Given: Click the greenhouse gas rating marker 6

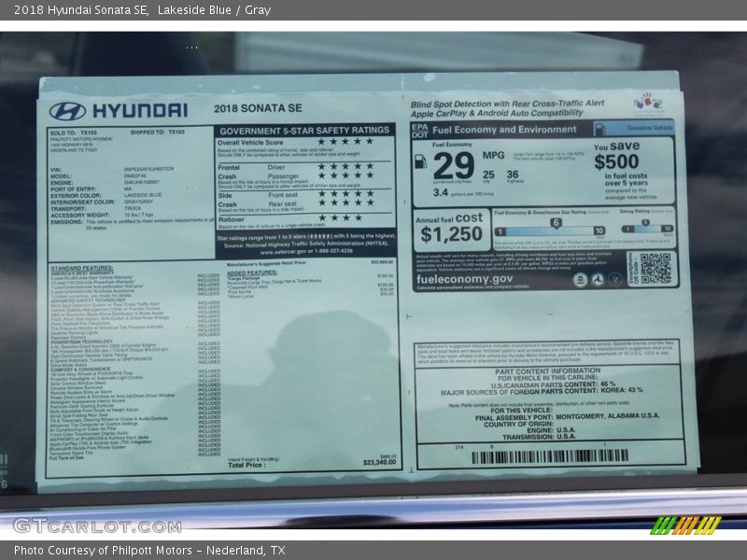Looking at the screenshot, I should click(x=556, y=222).
